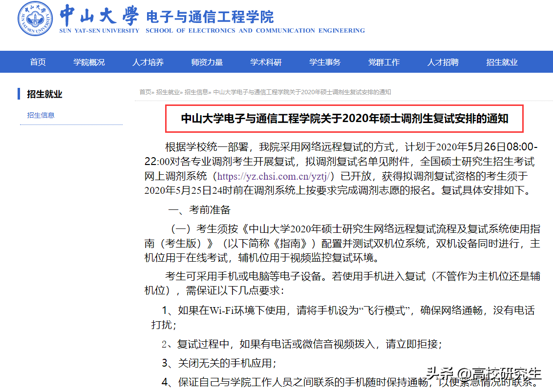553x392 pixels.
Task: Select 师资力量 in the top navigation
Action: click(207, 62)
